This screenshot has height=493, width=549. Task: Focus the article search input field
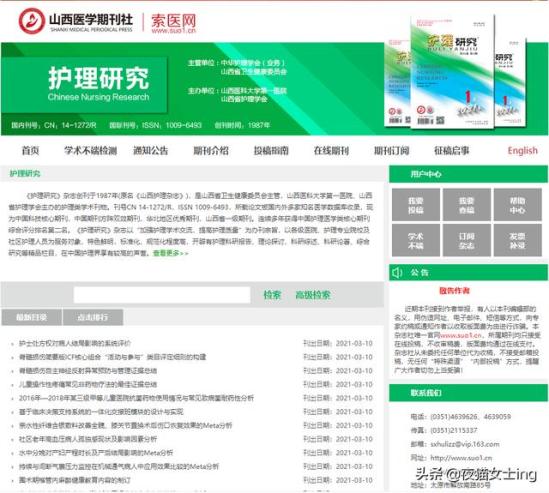tap(162, 295)
